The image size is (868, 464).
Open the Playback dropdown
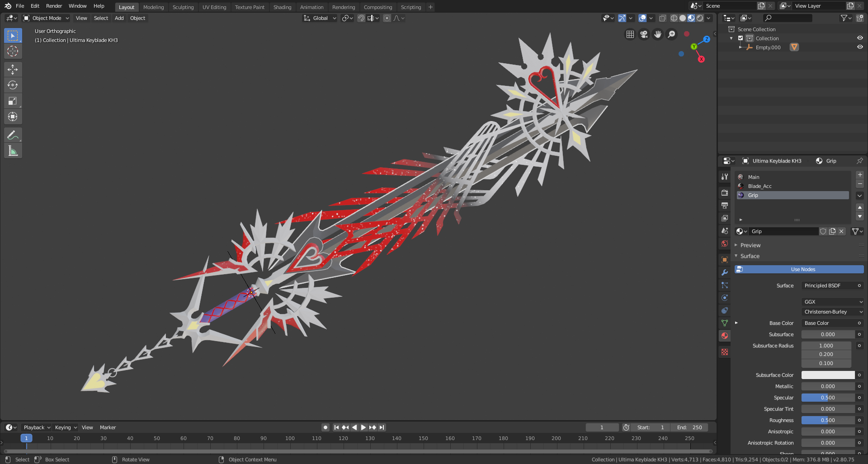click(37, 427)
